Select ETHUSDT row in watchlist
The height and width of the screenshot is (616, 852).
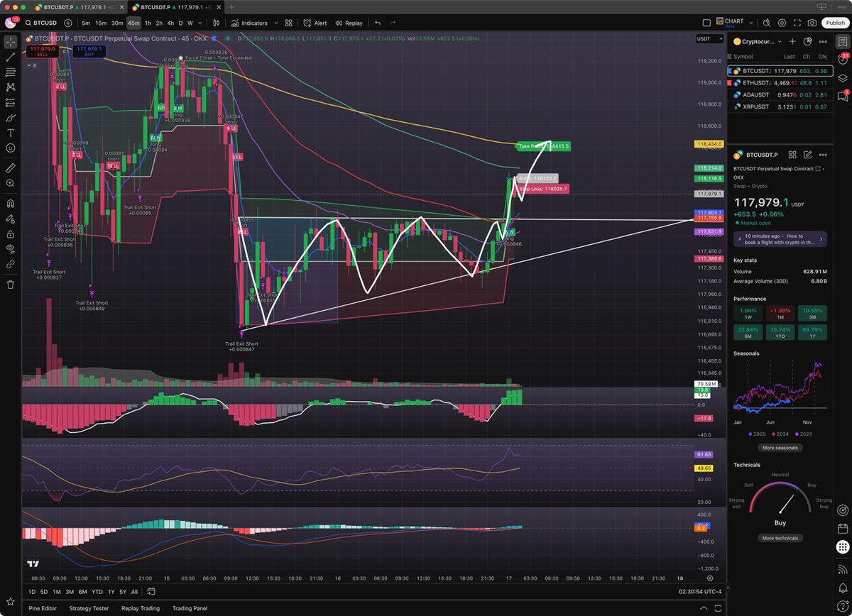click(780, 83)
